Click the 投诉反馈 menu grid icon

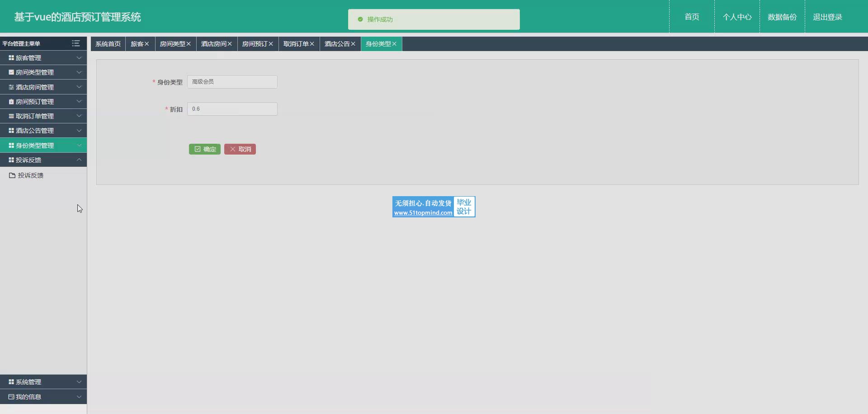[x=11, y=160]
